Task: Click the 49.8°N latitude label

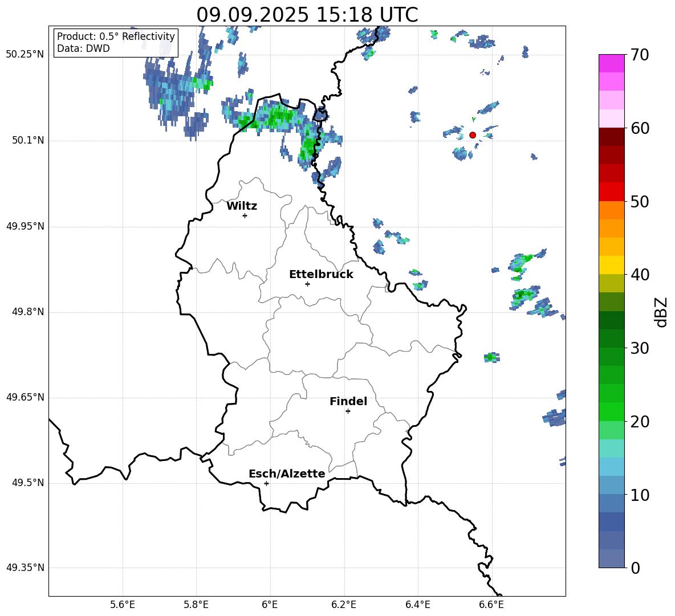Action: click(28, 312)
